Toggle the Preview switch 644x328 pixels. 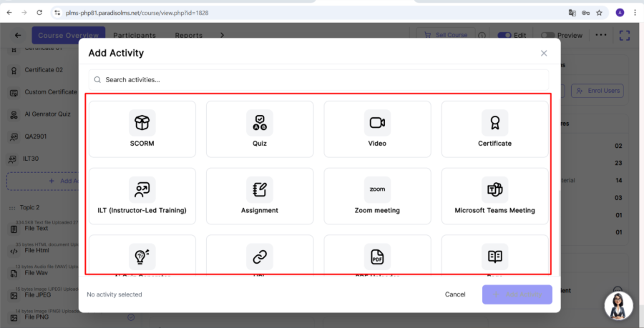point(548,35)
